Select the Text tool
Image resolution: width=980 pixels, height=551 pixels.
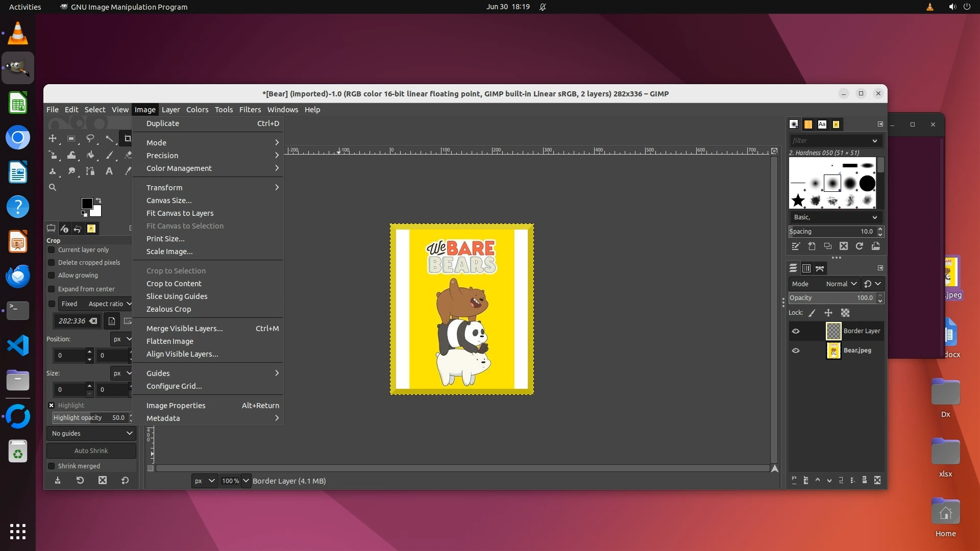click(109, 171)
